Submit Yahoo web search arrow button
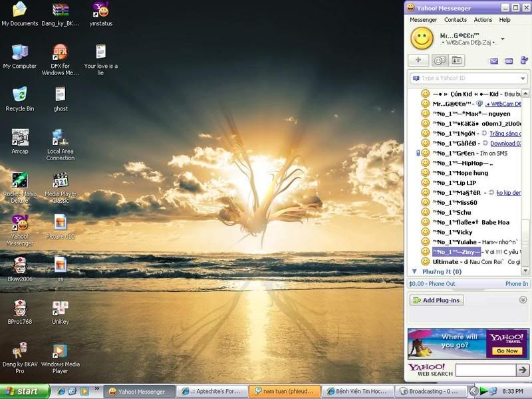The image size is (532, 399). coord(522,370)
